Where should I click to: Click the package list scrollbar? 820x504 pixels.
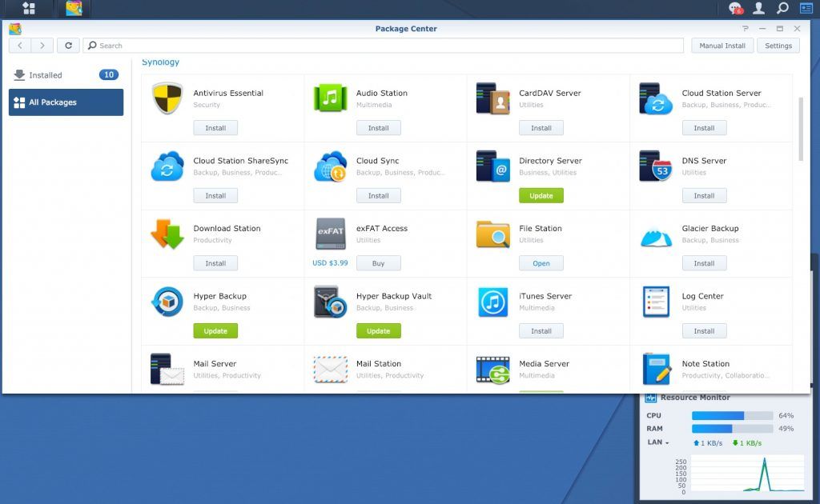(x=801, y=129)
